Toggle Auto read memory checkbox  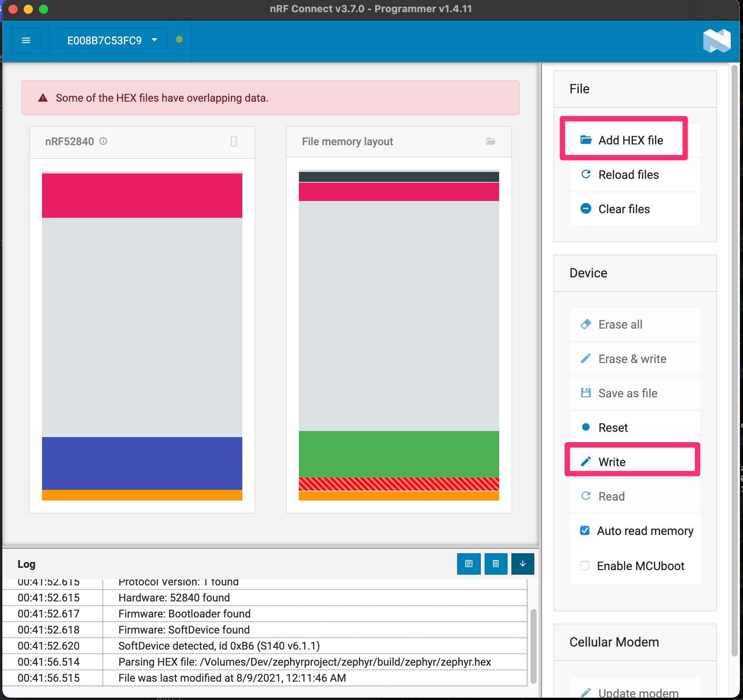[585, 530]
